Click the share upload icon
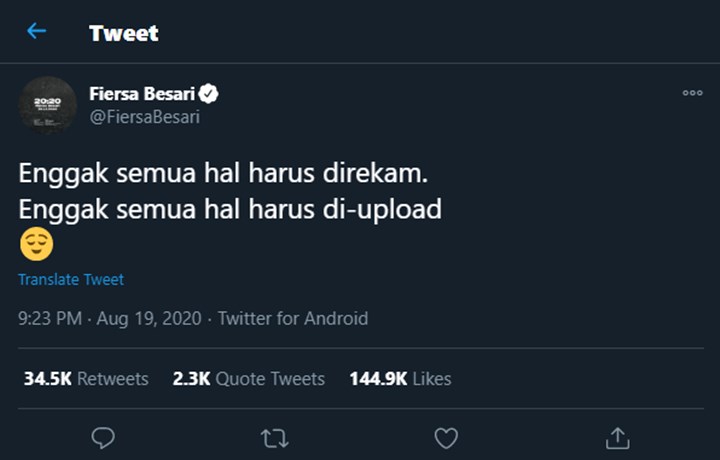Image resolution: width=720 pixels, height=460 pixels. 617,438
